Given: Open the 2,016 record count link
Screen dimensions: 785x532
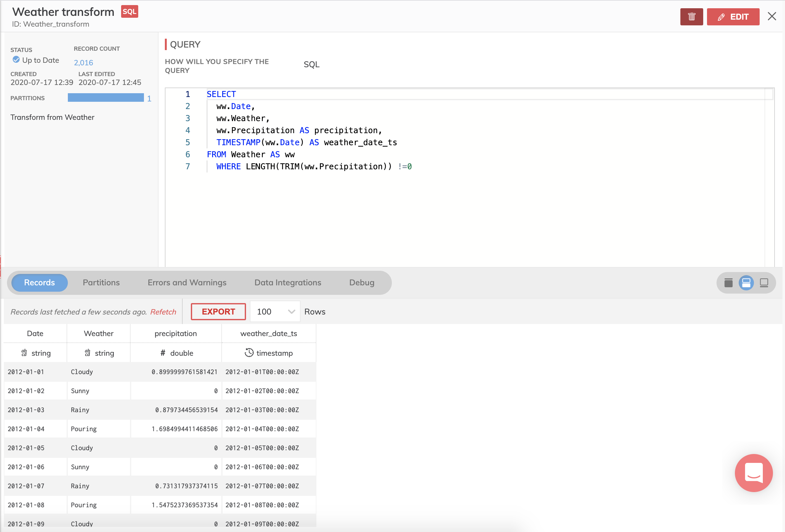Looking at the screenshot, I should [x=83, y=62].
